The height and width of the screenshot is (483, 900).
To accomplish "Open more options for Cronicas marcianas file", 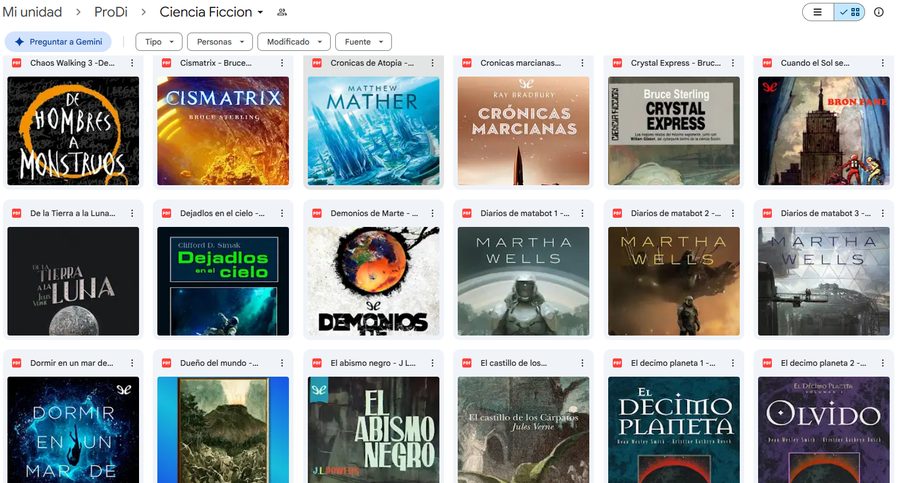I will click(x=582, y=63).
